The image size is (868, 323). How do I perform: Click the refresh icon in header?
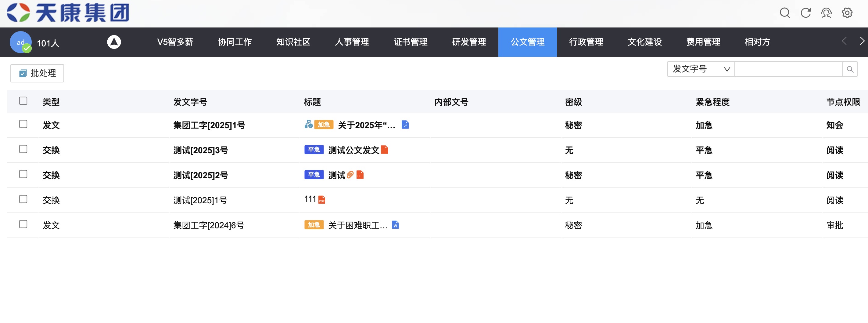[x=805, y=13]
